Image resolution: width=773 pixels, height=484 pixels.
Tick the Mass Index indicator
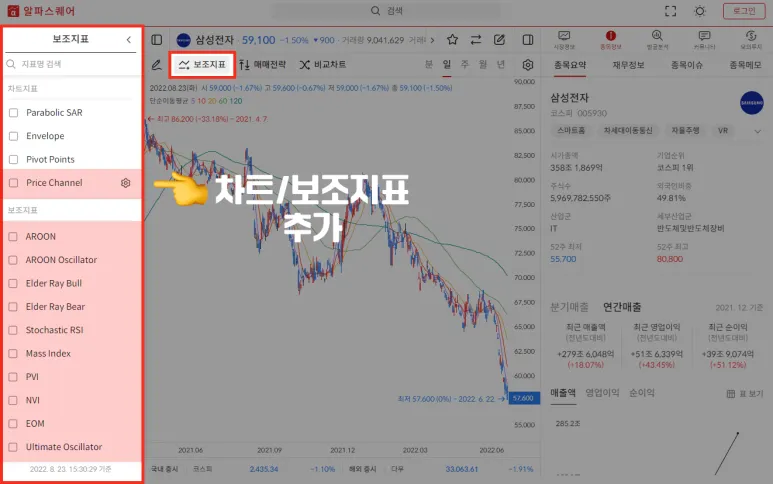[x=13, y=353]
